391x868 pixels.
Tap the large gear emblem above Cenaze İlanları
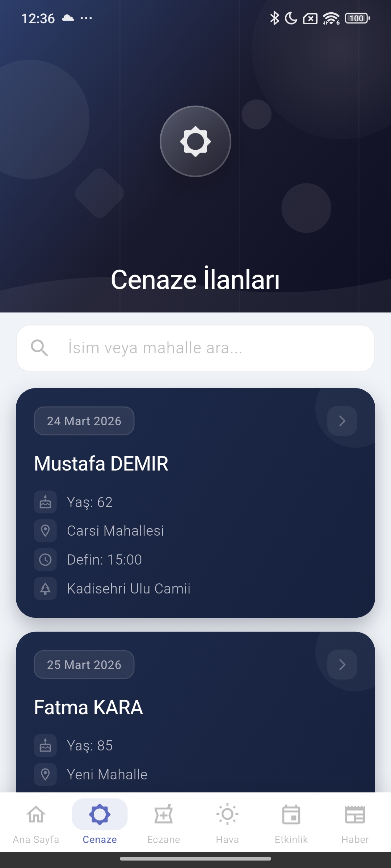click(195, 141)
